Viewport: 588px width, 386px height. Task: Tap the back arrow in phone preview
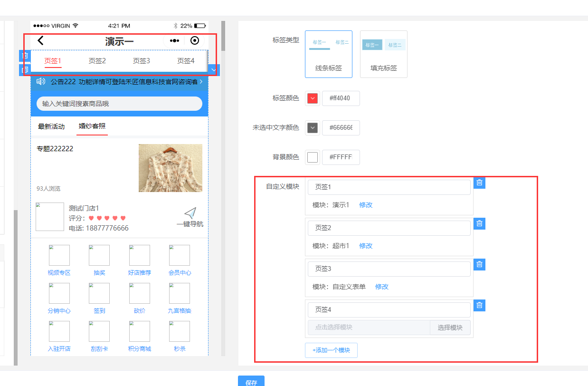[40, 41]
